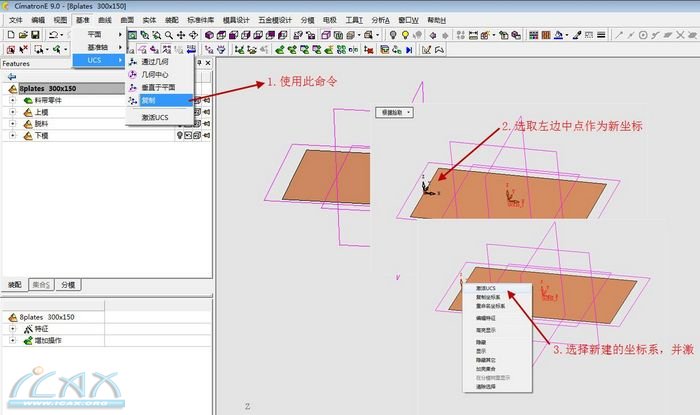Click the 料带零件 part icon
This screenshot has width=700, height=415.
click(27, 100)
